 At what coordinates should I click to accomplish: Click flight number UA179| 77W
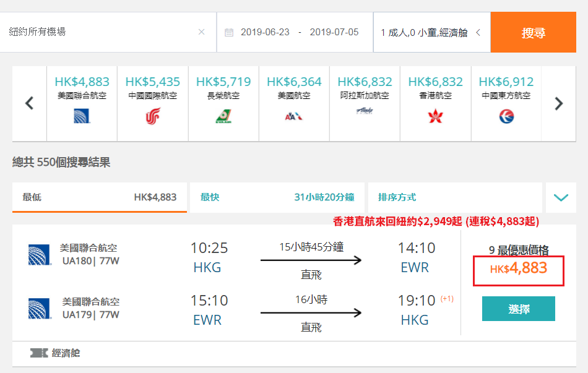[91, 314]
